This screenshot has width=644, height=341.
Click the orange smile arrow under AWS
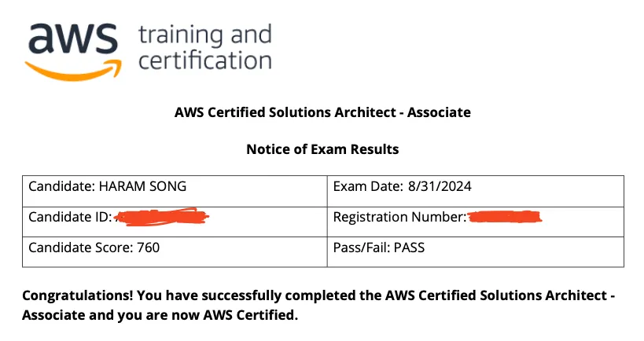tap(75, 68)
